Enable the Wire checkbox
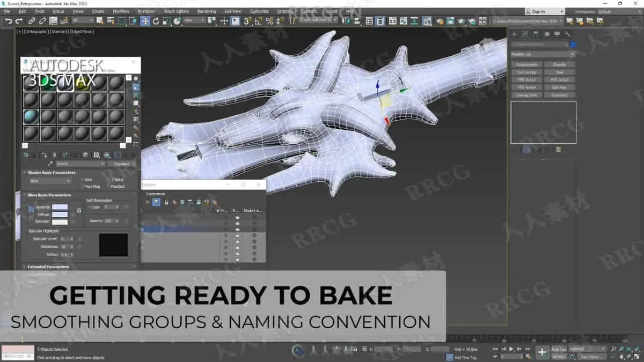644x362 pixels. pyautogui.click(x=83, y=180)
